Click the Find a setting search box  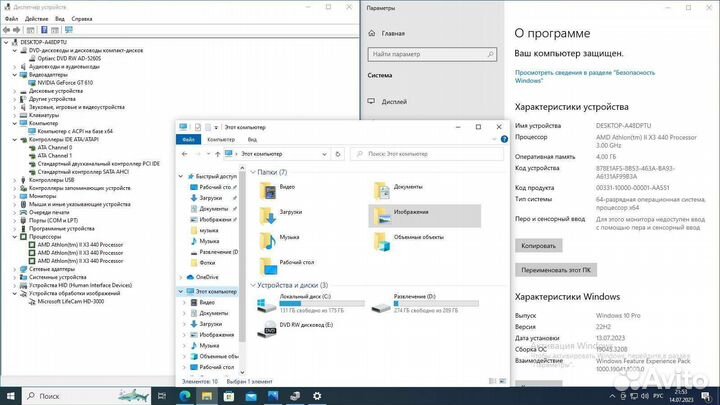pos(432,54)
